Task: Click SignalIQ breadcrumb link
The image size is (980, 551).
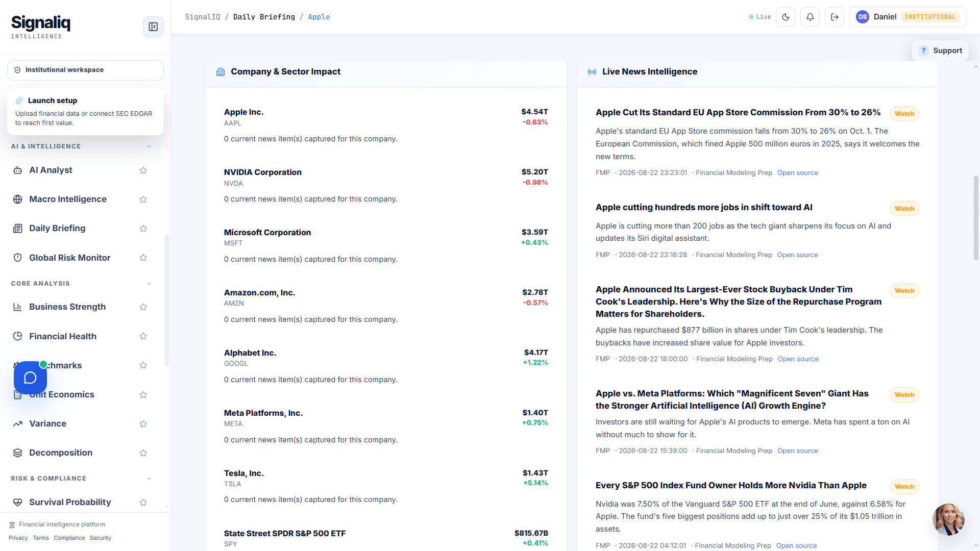Action: [x=203, y=17]
